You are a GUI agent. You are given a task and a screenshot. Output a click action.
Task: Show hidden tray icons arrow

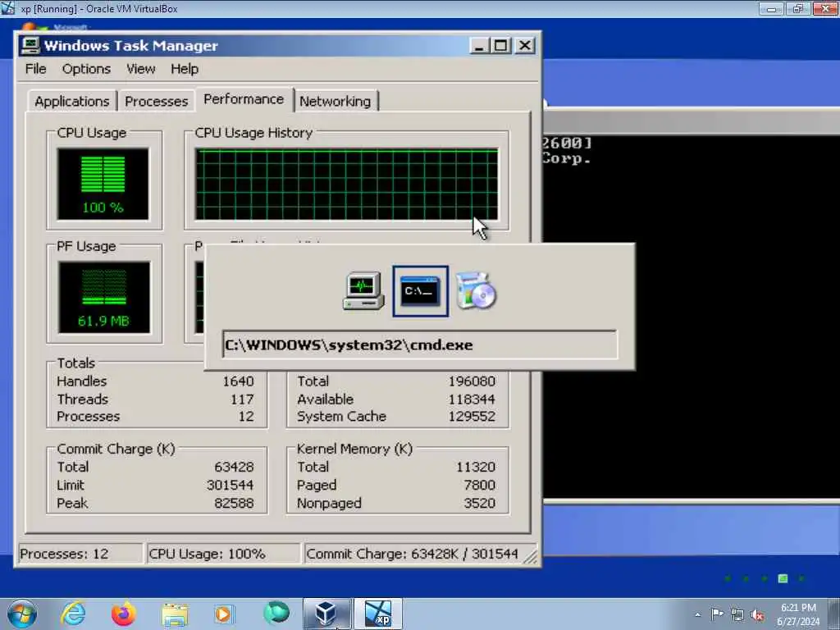[x=697, y=614]
